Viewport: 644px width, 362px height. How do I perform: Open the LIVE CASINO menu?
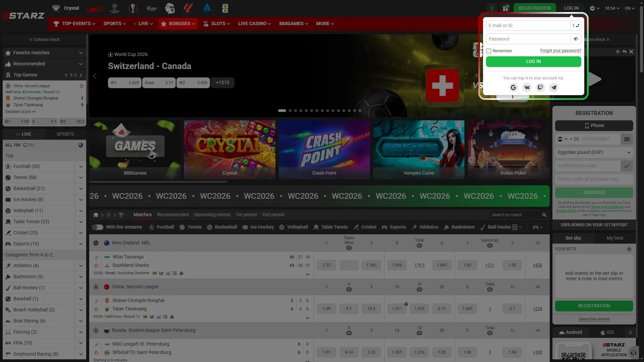[255, 24]
